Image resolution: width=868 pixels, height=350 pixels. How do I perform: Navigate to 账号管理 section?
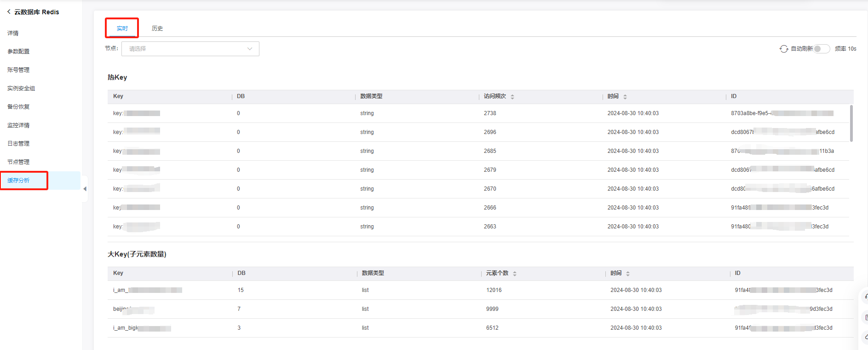18,70
